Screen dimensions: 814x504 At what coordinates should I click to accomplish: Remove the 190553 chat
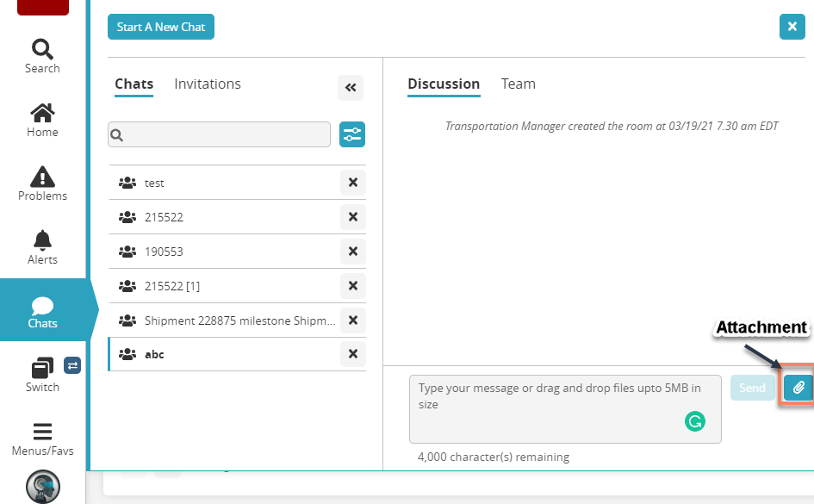tap(352, 252)
